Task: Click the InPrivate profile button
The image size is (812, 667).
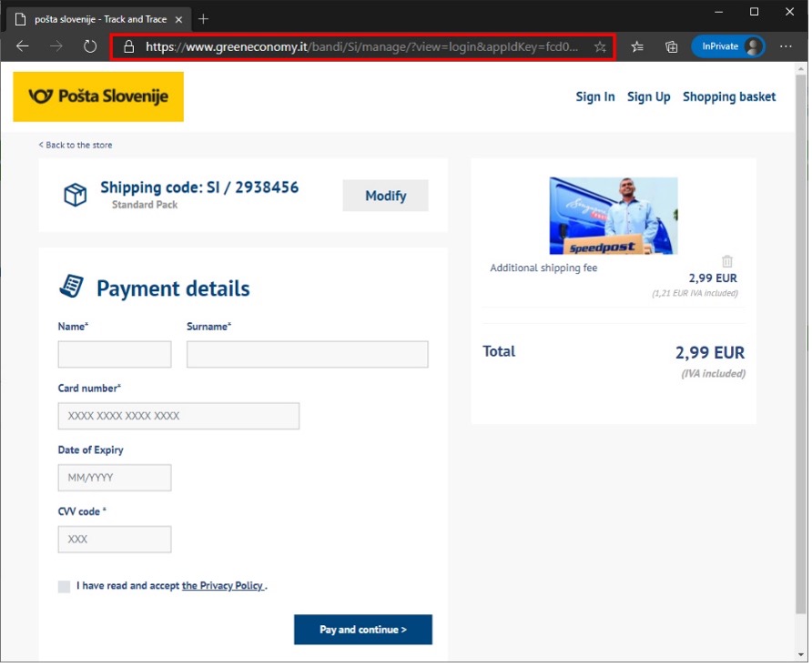Action: click(x=727, y=46)
